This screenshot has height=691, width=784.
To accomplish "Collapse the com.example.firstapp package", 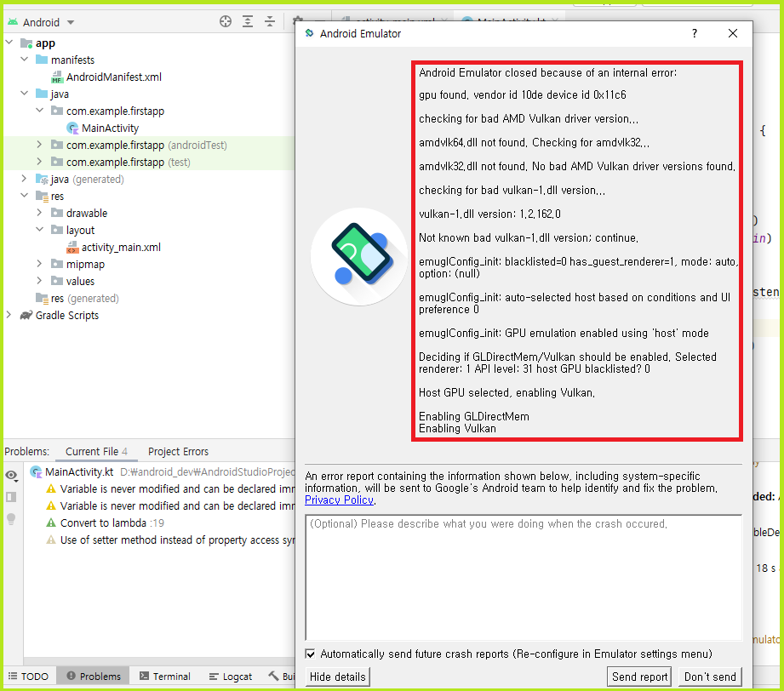I will click(39, 111).
